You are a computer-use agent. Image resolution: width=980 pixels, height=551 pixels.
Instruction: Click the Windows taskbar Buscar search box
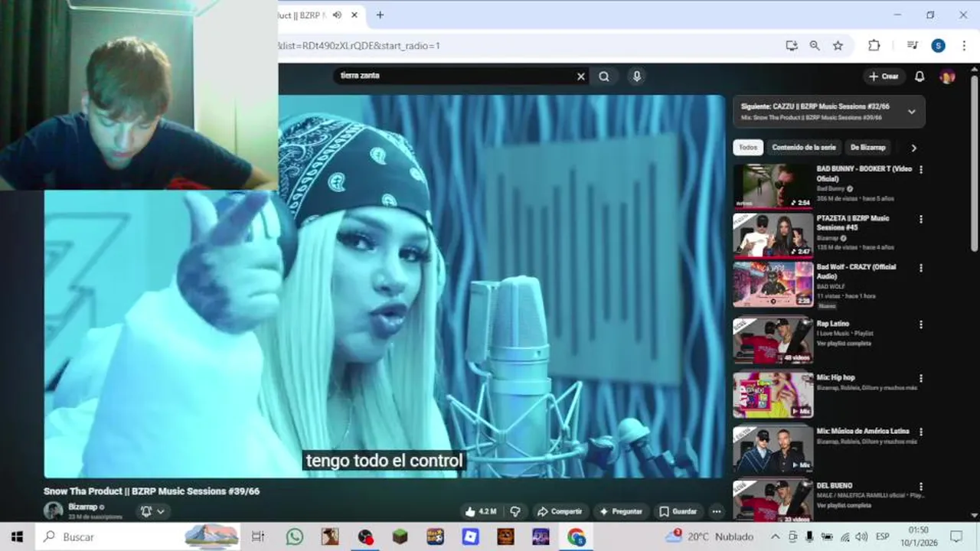click(137, 537)
